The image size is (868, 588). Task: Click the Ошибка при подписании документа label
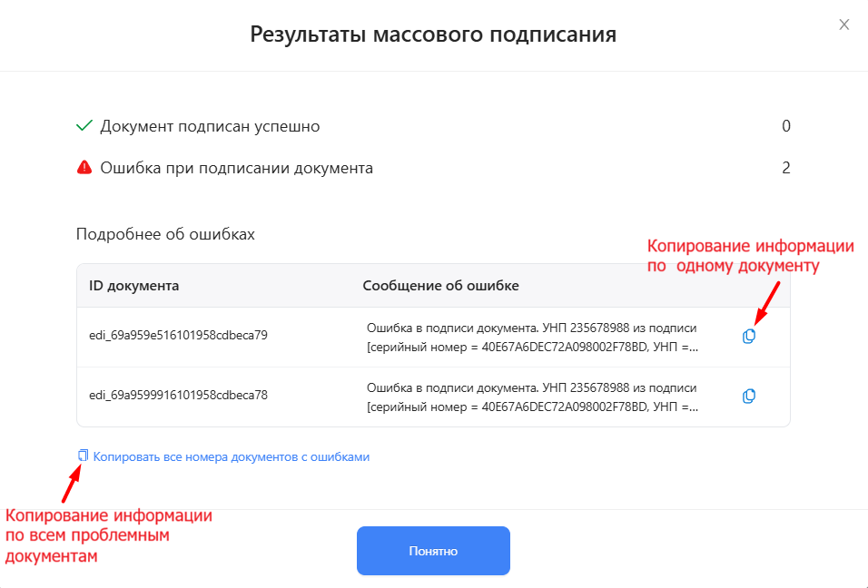point(236,168)
